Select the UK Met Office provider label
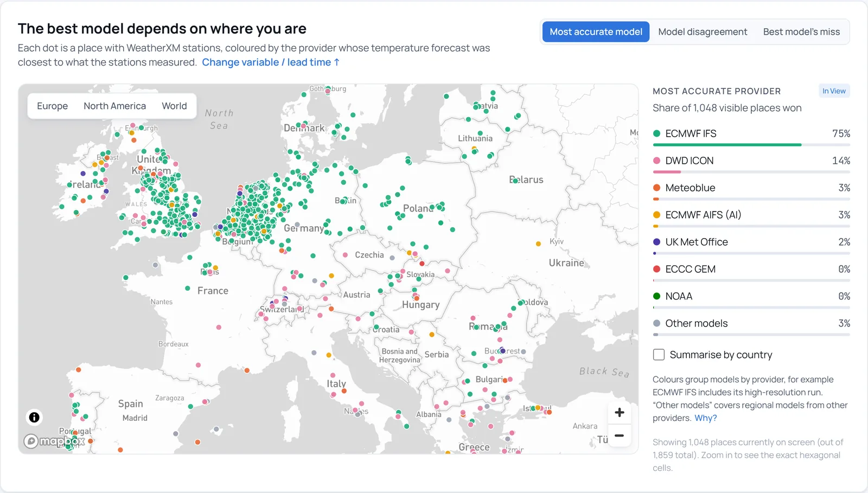The width and height of the screenshot is (868, 493). 697,242
